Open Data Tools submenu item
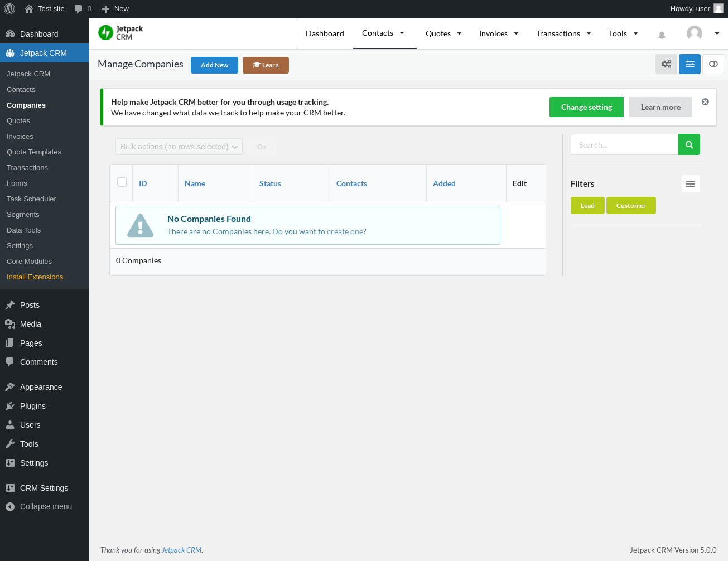This screenshot has width=728, height=561. pyautogui.click(x=45, y=230)
